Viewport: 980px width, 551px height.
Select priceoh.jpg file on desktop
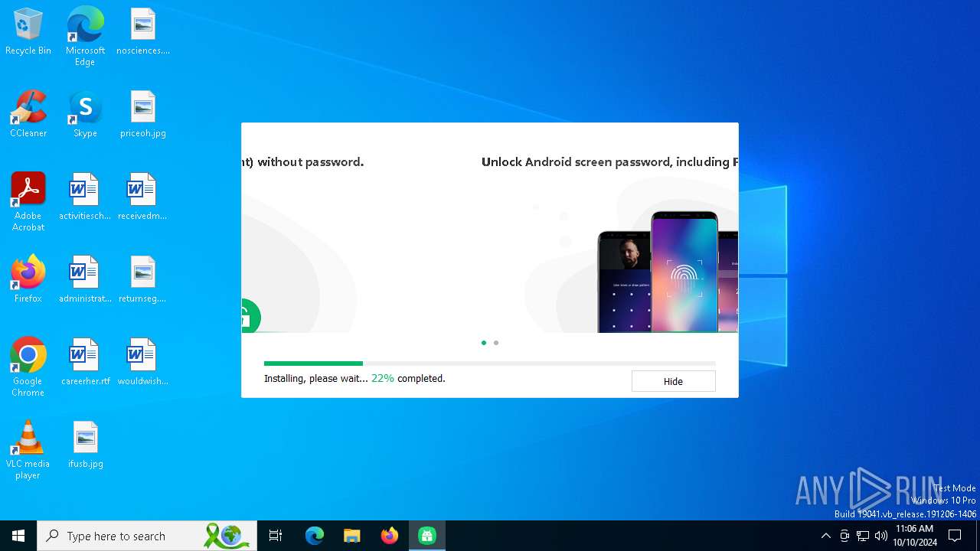coord(143,115)
